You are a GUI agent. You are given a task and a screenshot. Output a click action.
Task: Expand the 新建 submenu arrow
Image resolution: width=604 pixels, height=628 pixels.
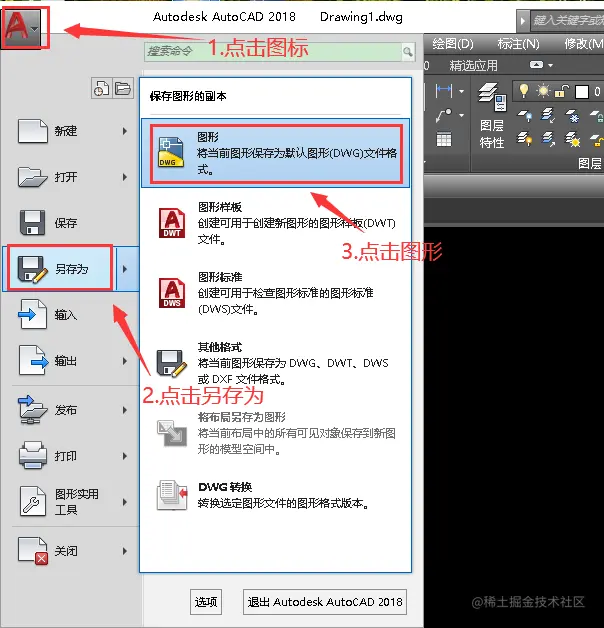125,131
